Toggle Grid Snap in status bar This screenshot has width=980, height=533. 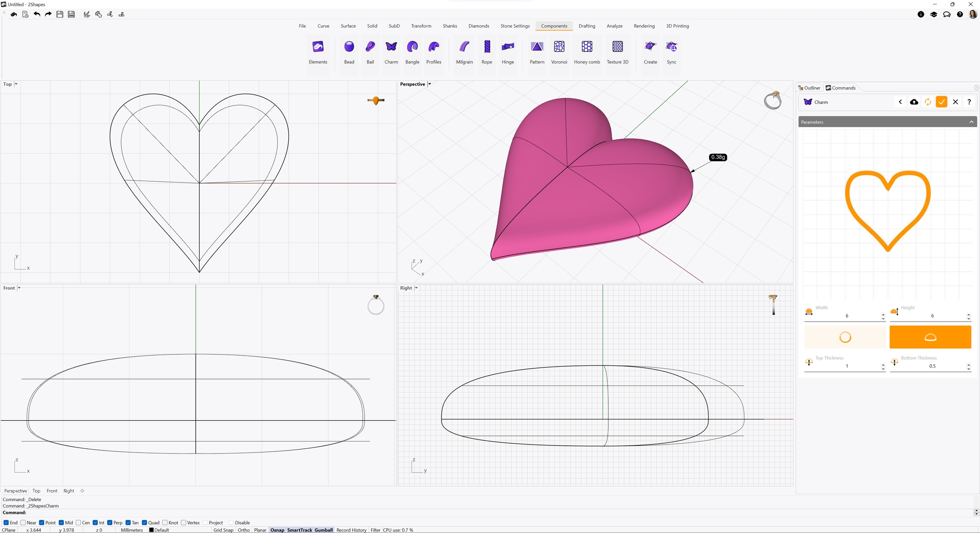pos(223,530)
